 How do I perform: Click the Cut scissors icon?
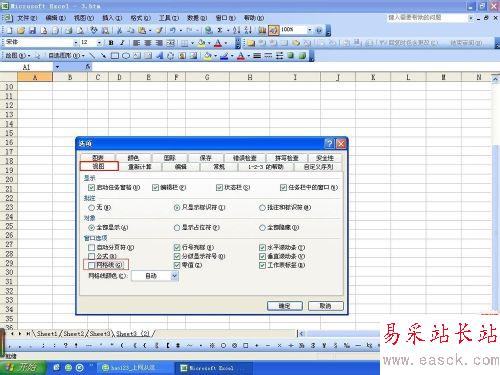point(119,31)
